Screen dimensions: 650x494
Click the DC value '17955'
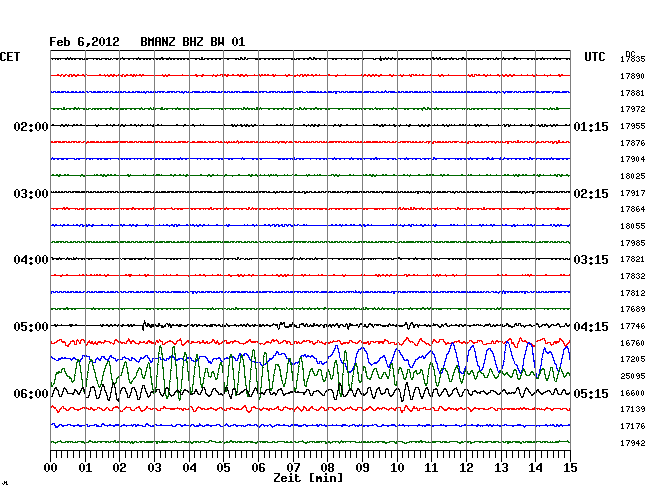click(633, 126)
